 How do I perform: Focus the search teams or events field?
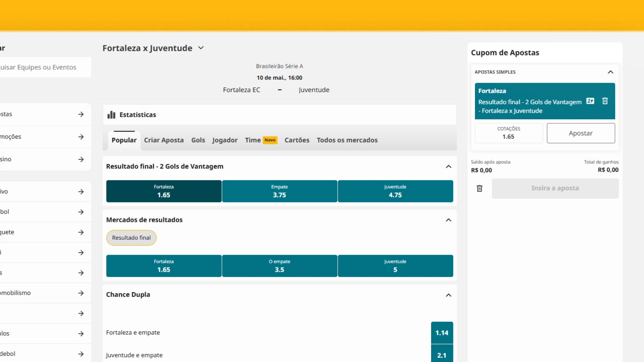[45, 67]
